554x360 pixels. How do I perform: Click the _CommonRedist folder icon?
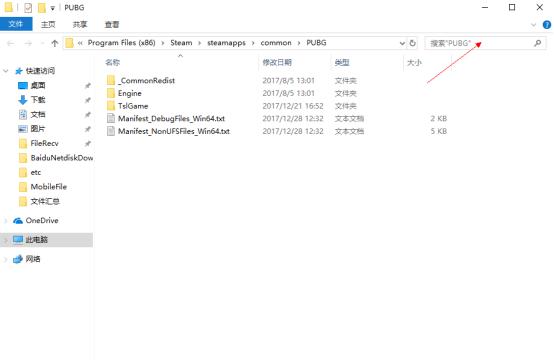[111, 81]
